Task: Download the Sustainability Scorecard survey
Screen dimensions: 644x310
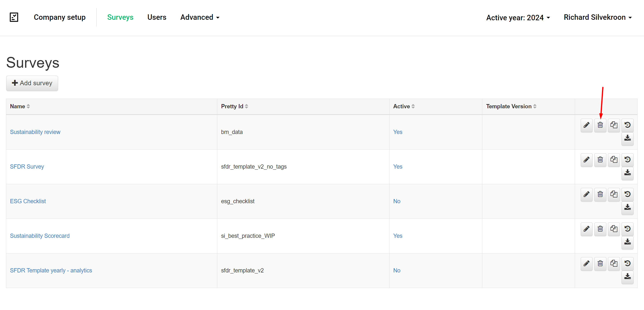Action: click(627, 242)
